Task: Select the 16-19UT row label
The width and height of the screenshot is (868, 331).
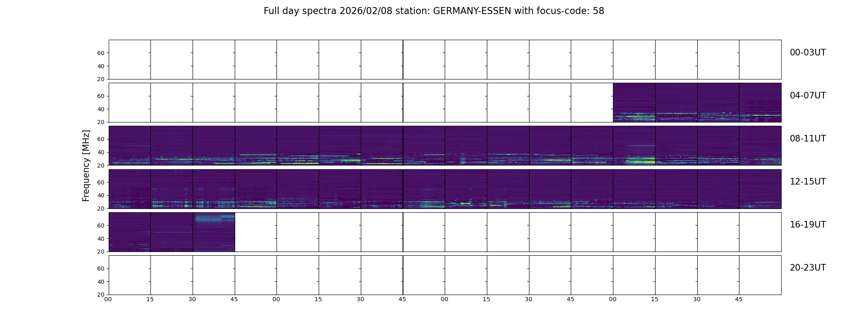Action: (808, 225)
